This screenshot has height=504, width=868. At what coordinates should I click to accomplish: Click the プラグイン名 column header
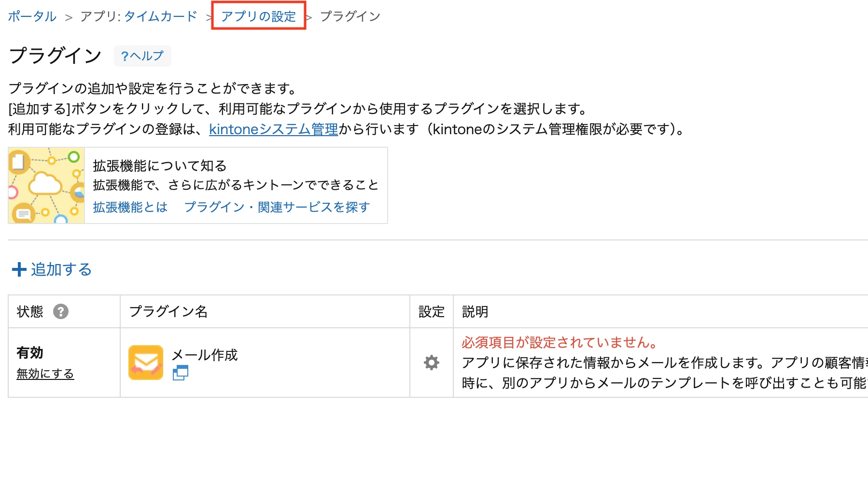click(x=168, y=311)
